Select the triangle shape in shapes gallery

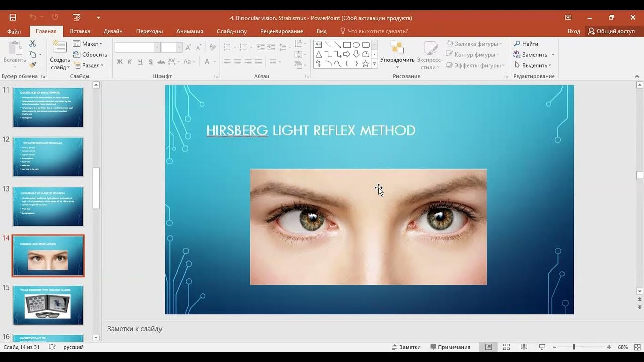pyautogui.click(x=318, y=54)
